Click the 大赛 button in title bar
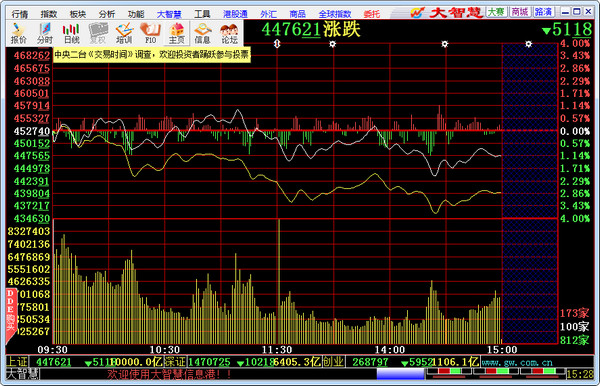Viewport: 600px width, 386px height. coord(496,12)
